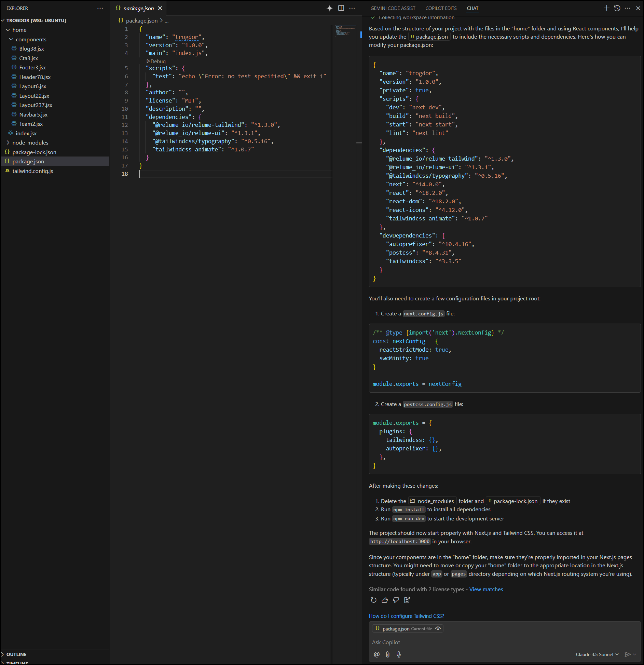Open editor more actions ellipsis menu
This screenshot has width=644, height=665.
[x=352, y=8]
